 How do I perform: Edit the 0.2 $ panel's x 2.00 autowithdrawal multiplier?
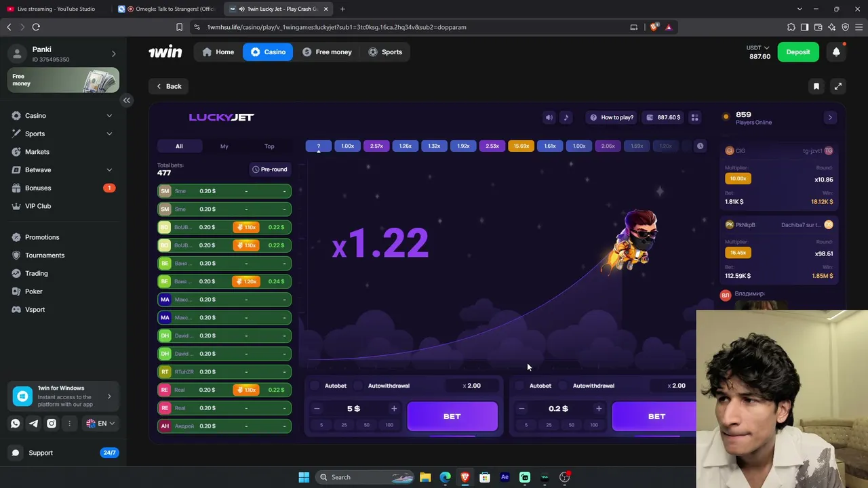click(674, 386)
